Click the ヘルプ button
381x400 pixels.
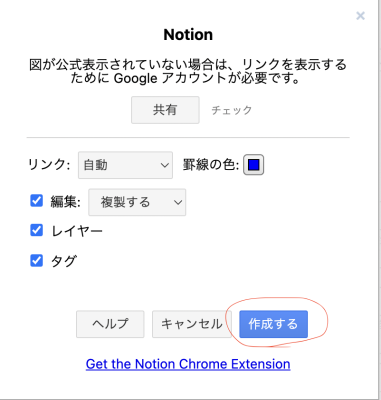coord(110,324)
